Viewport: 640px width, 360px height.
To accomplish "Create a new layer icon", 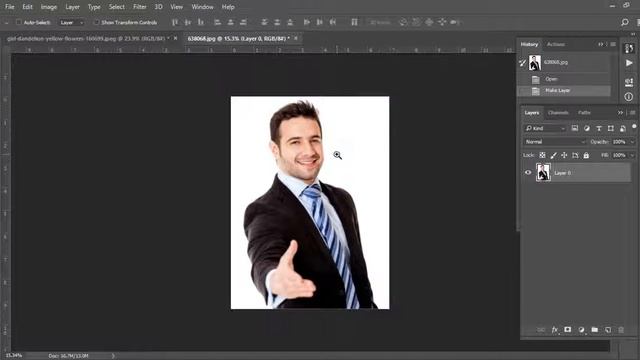I will tap(608, 330).
